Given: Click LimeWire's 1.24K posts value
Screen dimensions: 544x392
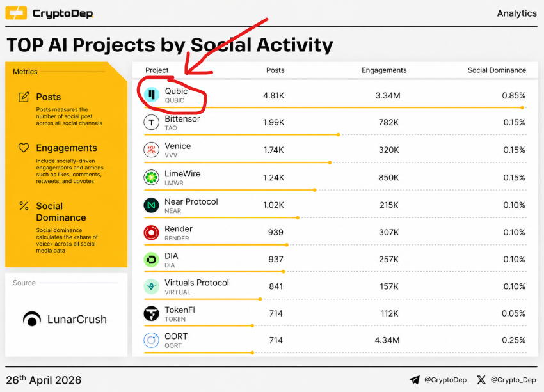Looking at the screenshot, I should pos(274,178).
